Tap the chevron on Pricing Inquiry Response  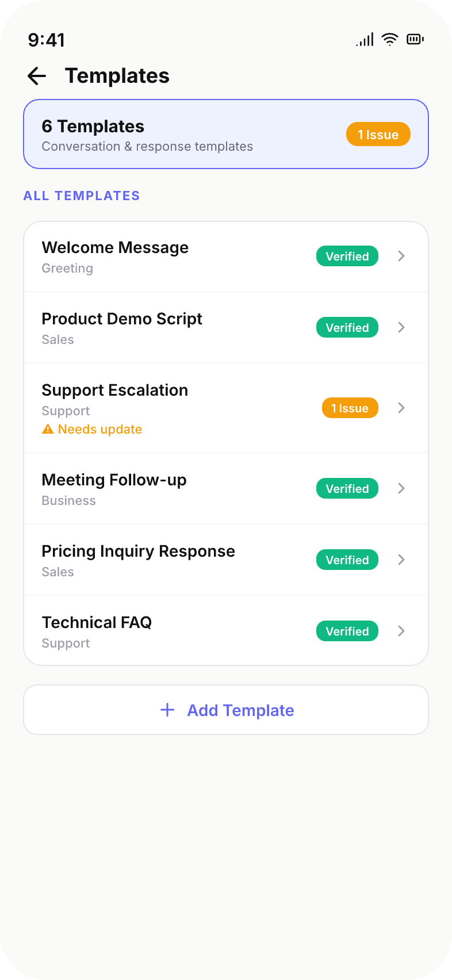(401, 560)
